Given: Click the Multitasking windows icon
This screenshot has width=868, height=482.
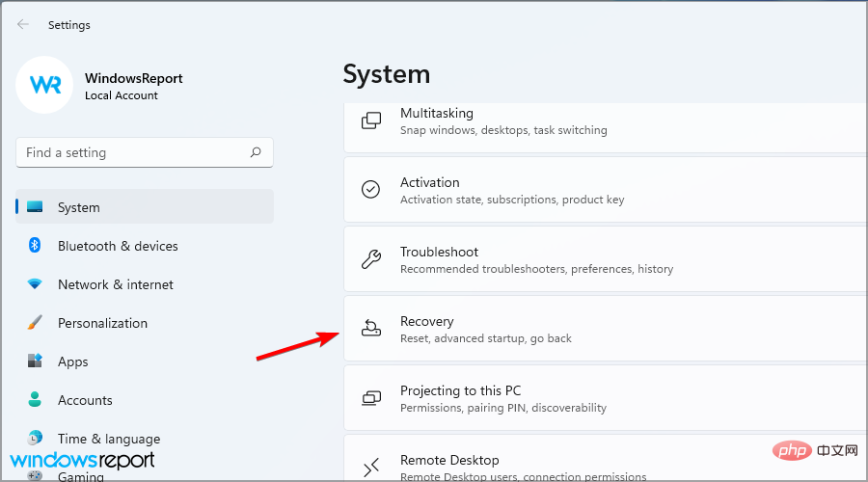Looking at the screenshot, I should tap(371, 120).
